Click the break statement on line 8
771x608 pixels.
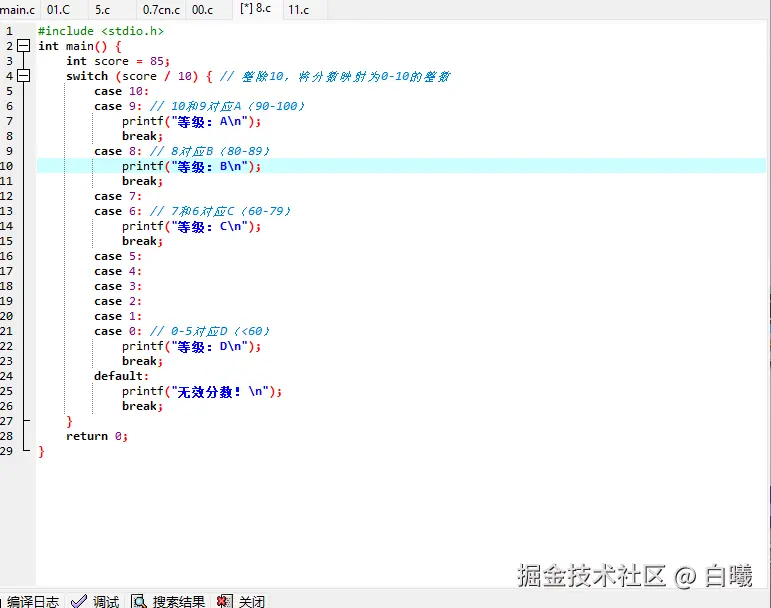(x=142, y=136)
